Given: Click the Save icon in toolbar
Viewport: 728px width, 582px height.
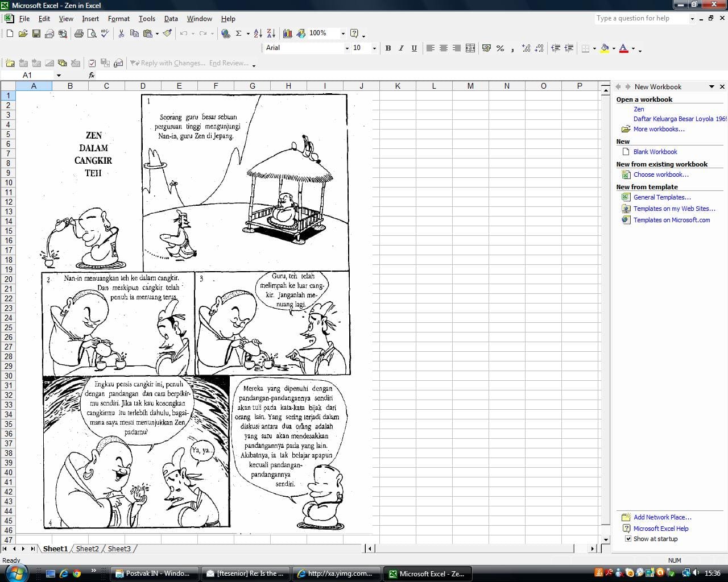Looking at the screenshot, I should tap(36, 34).
